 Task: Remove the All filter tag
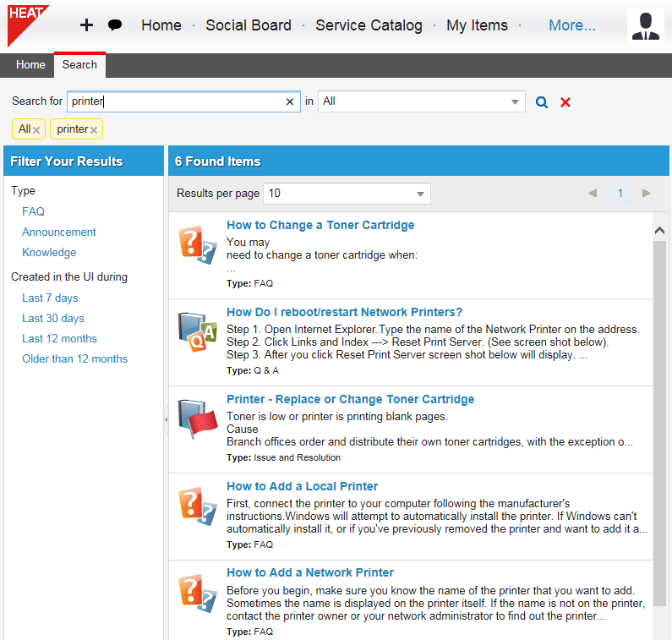pos(36,130)
